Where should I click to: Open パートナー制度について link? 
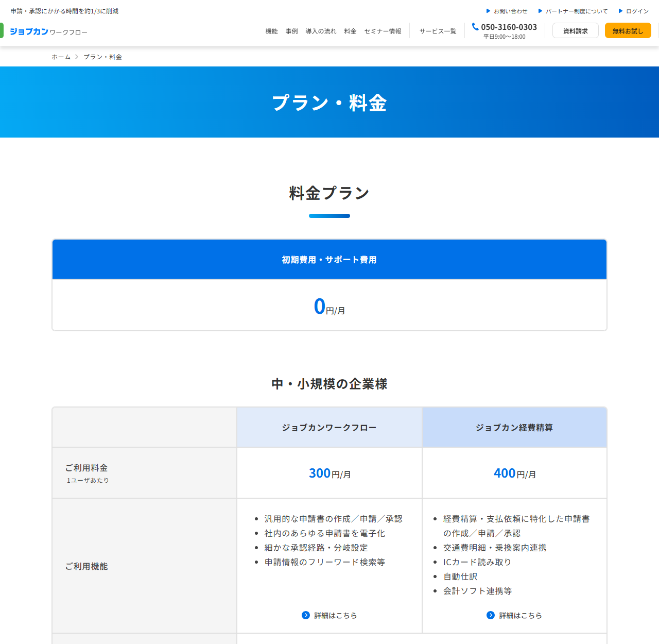577,11
